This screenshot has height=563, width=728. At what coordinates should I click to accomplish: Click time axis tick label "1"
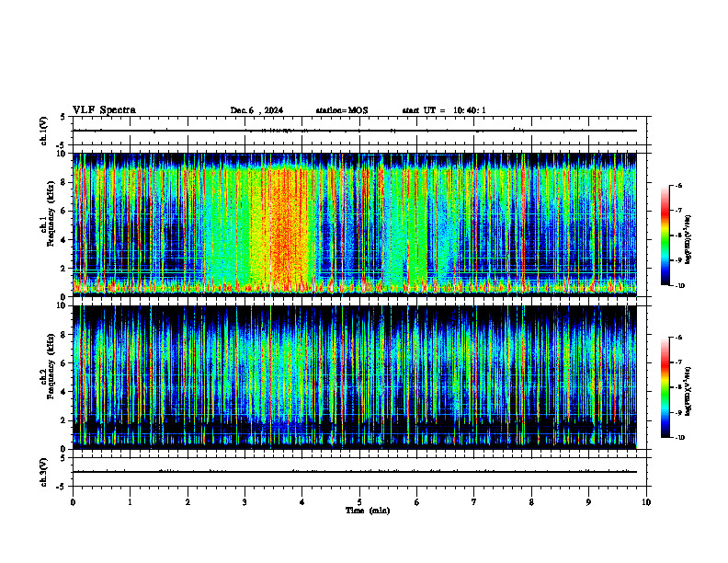pos(130,502)
